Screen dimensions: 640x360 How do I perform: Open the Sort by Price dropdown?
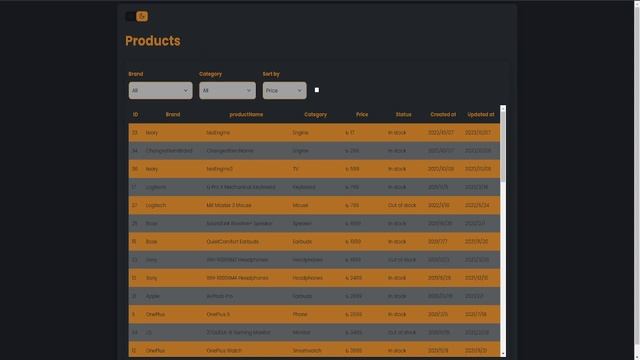point(284,90)
